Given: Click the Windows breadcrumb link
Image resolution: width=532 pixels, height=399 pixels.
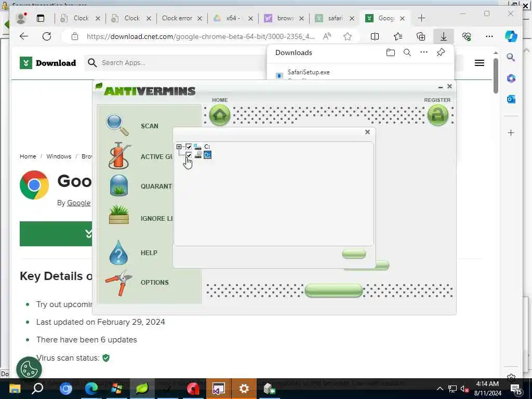Looking at the screenshot, I should click(x=59, y=156).
